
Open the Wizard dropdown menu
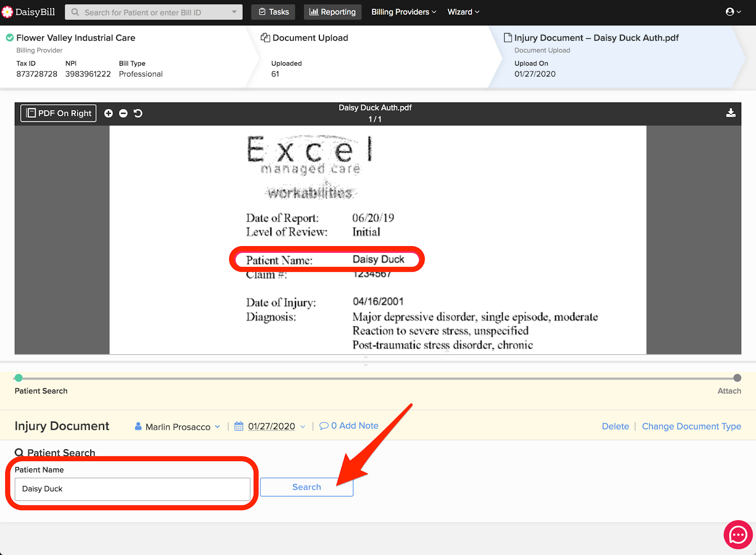464,12
